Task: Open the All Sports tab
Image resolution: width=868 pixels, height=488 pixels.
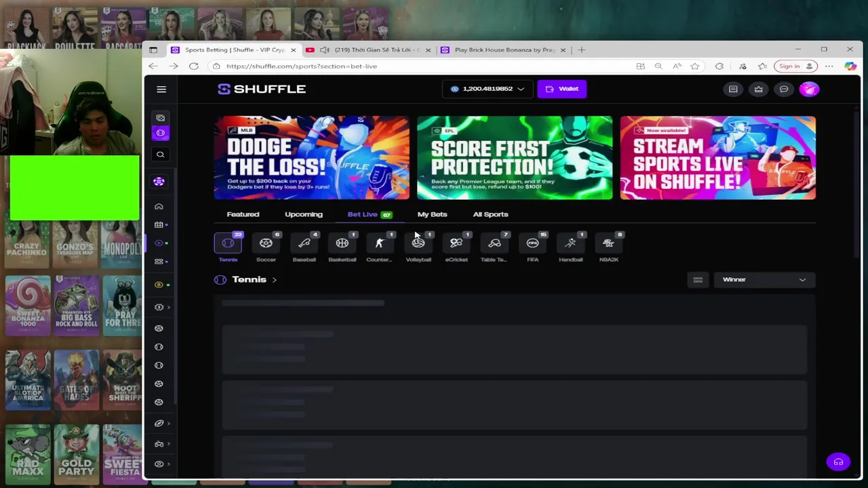Action: point(490,214)
